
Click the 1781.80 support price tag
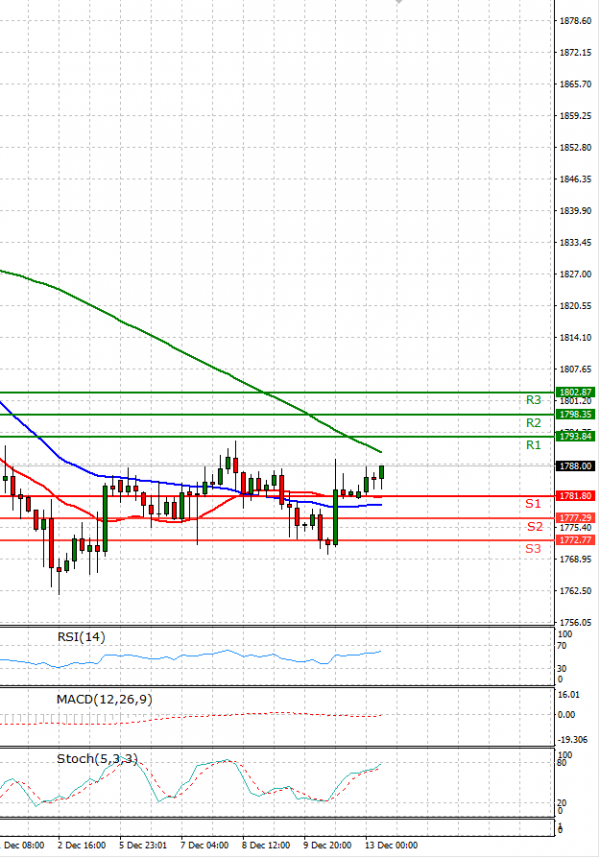pyautogui.click(x=575, y=496)
